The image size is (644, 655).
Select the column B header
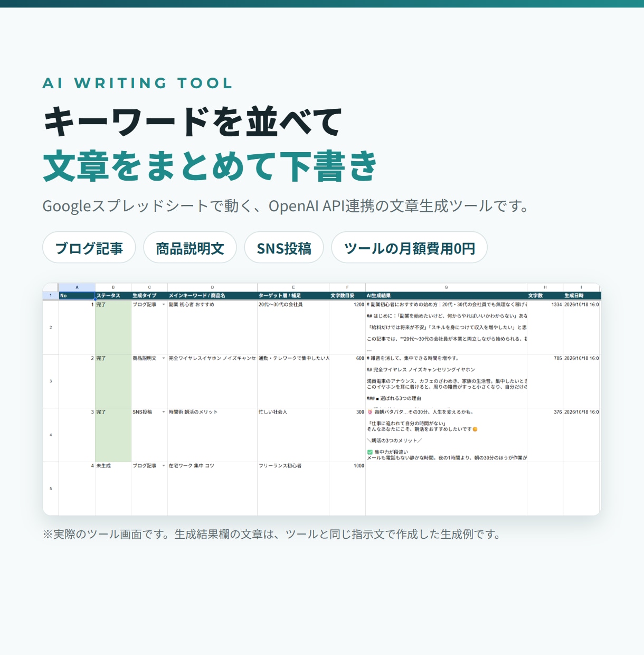113,287
